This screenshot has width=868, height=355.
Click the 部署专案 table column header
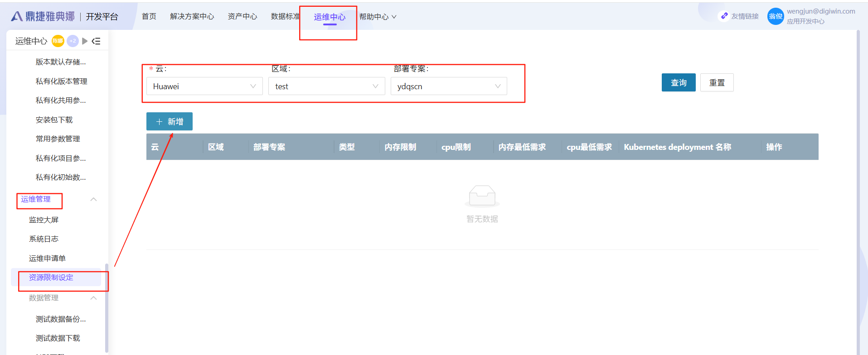coord(269,147)
